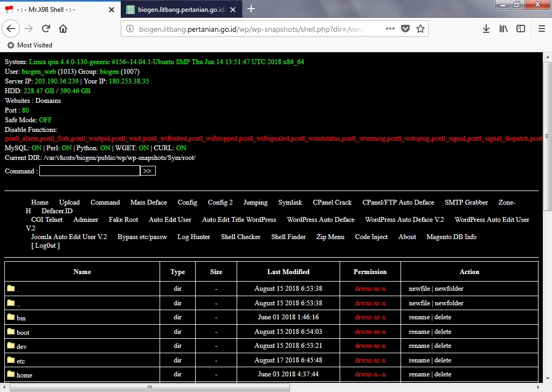
Task: Click the vertical scrollbar up arrow
Action: coord(548,57)
